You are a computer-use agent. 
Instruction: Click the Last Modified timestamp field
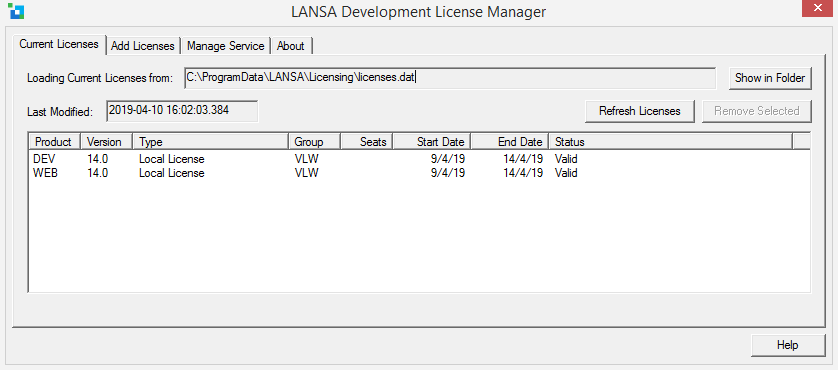[x=182, y=111]
